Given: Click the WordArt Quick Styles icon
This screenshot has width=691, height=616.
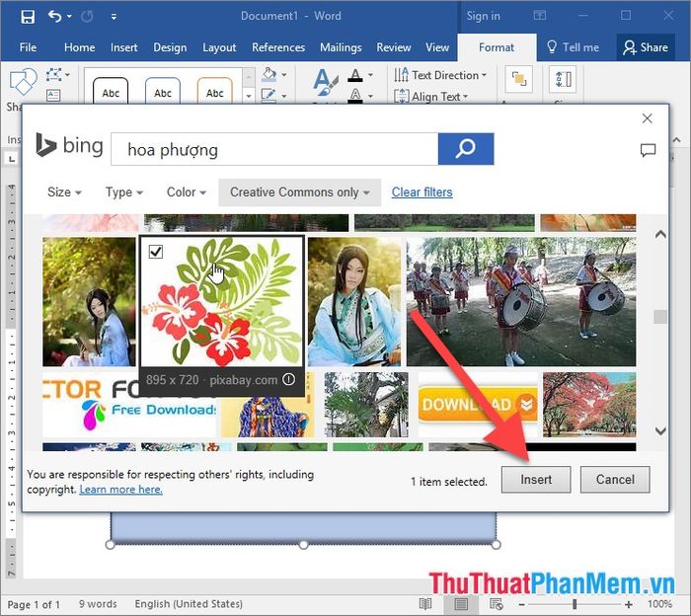Looking at the screenshot, I should click(x=325, y=84).
